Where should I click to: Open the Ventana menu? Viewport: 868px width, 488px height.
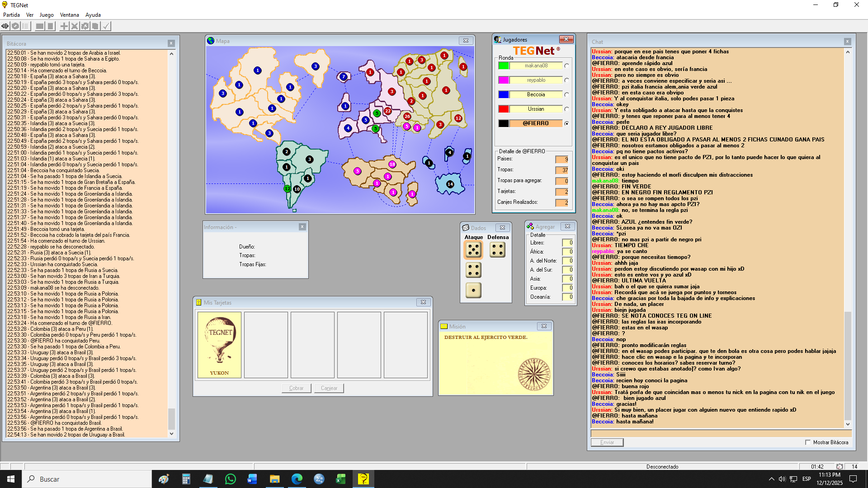tap(70, 15)
